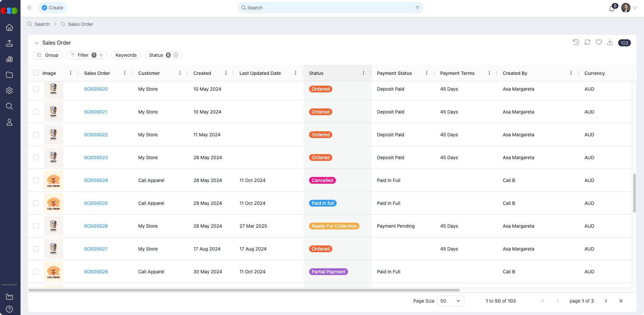The image size is (644, 315).
Task: Click the download export icon
Action: (x=610, y=42)
